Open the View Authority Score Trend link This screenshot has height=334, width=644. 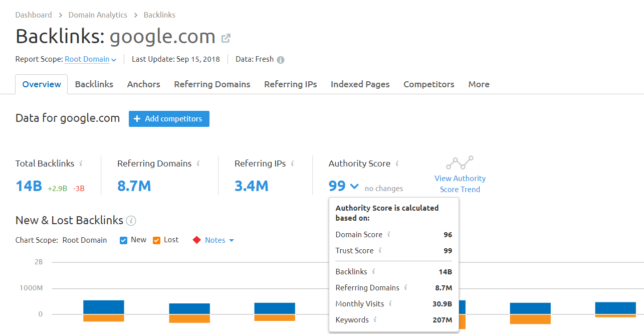coord(460,184)
